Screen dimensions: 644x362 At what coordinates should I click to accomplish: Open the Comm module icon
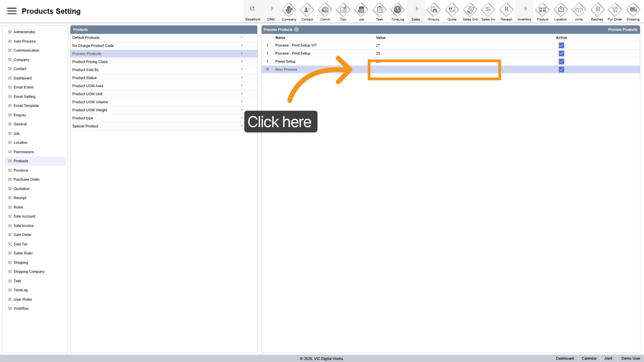coord(325,10)
